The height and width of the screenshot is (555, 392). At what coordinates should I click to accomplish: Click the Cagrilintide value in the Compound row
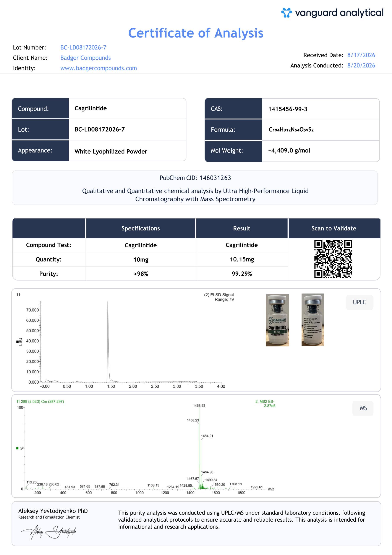91,108
